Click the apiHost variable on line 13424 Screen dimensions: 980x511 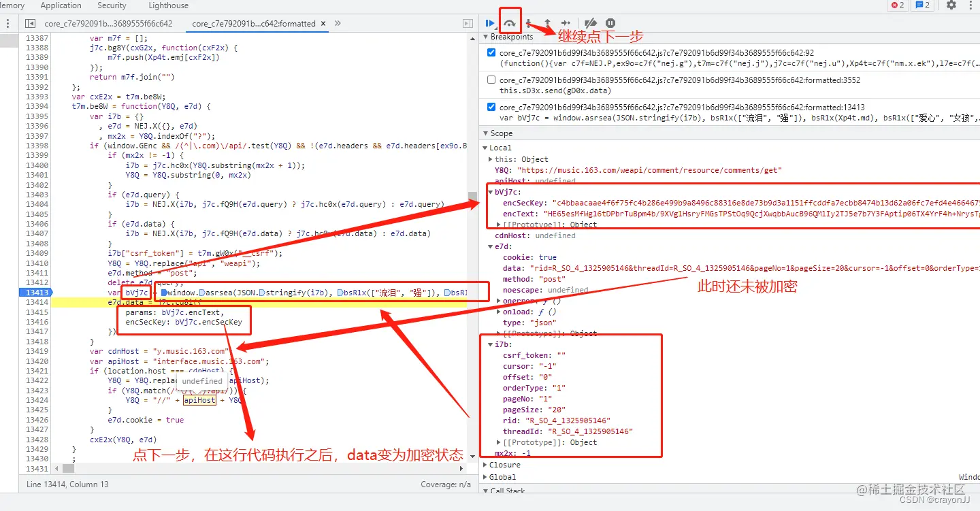click(199, 400)
